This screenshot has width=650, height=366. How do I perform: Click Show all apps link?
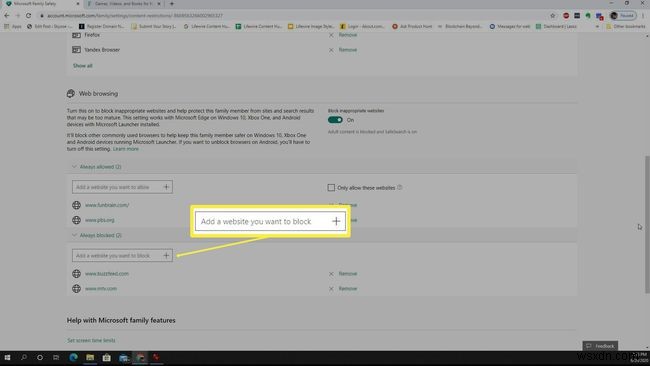click(x=82, y=65)
